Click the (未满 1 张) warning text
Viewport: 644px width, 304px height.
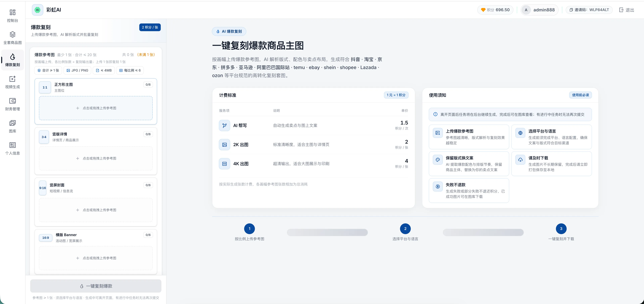point(146,55)
